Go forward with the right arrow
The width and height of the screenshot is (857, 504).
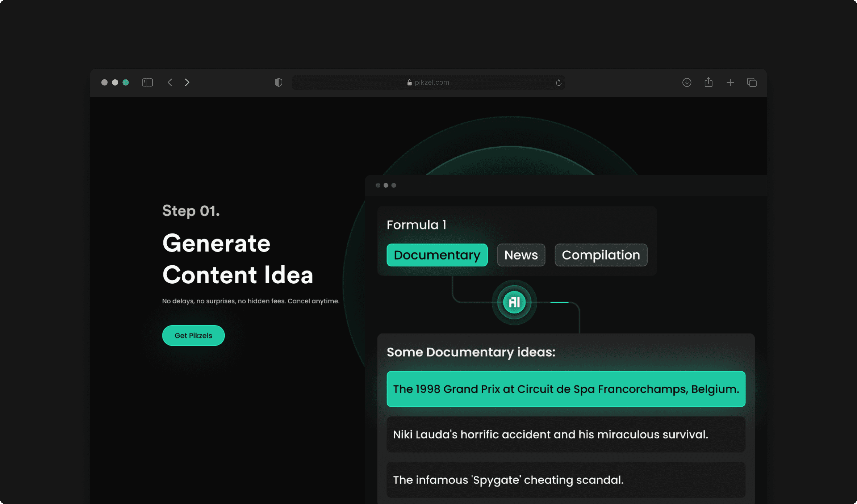coord(187,83)
